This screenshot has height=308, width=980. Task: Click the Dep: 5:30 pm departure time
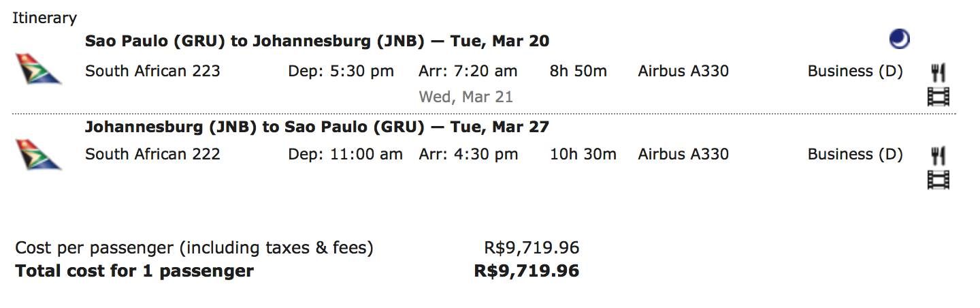pyautogui.click(x=341, y=72)
